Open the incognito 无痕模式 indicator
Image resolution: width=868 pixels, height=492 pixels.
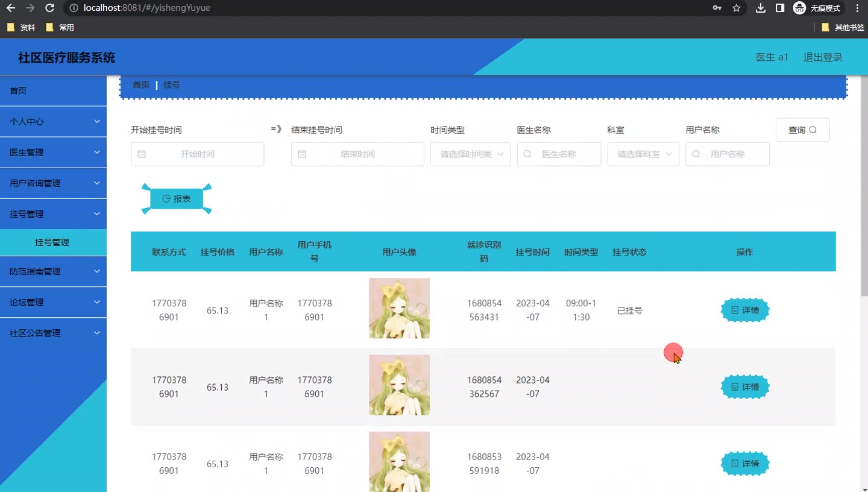coord(818,8)
